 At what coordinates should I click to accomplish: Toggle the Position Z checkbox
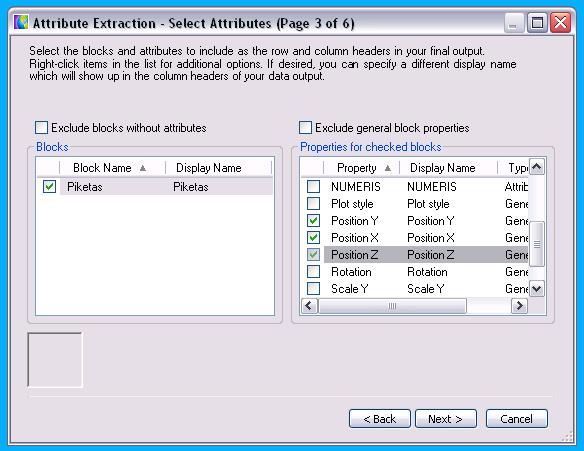[313, 255]
